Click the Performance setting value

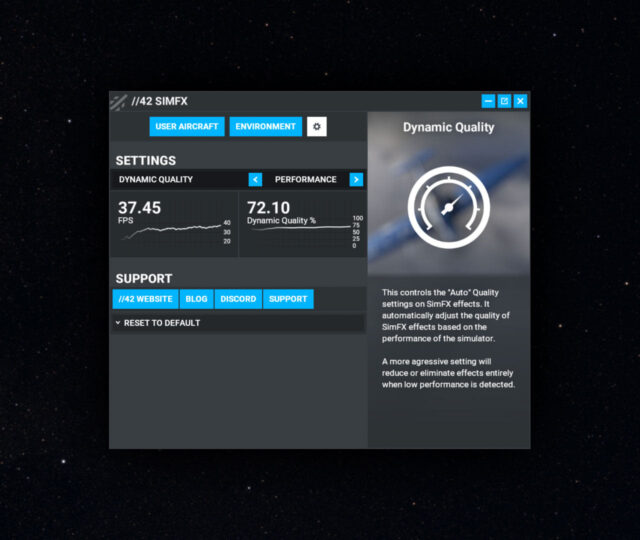coord(306,180)
